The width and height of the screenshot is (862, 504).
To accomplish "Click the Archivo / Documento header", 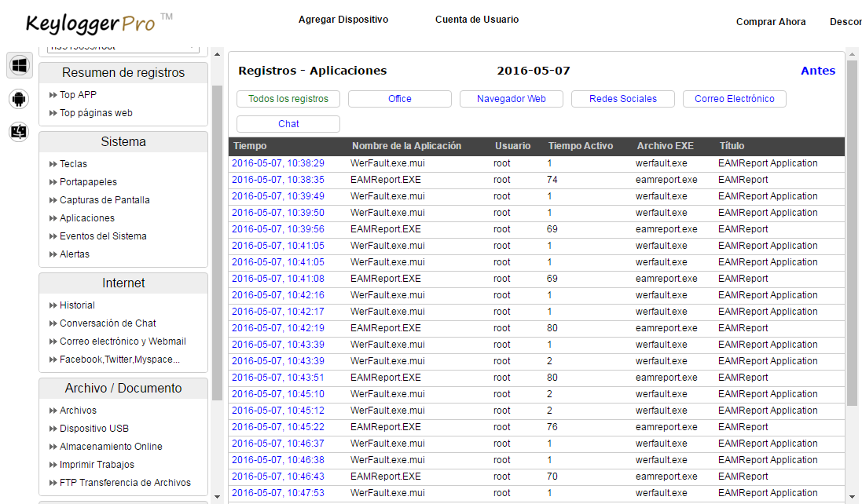I will pos(123,389).
